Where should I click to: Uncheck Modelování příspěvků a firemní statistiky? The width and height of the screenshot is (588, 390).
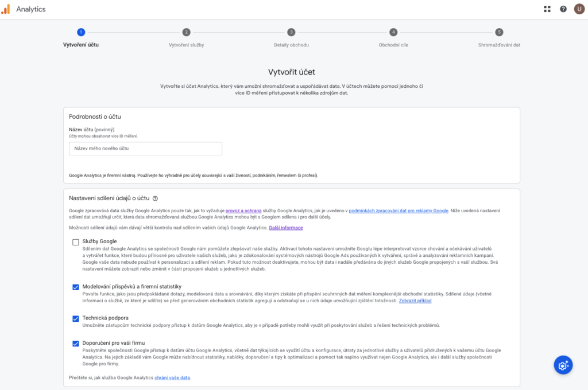[76, 287]
